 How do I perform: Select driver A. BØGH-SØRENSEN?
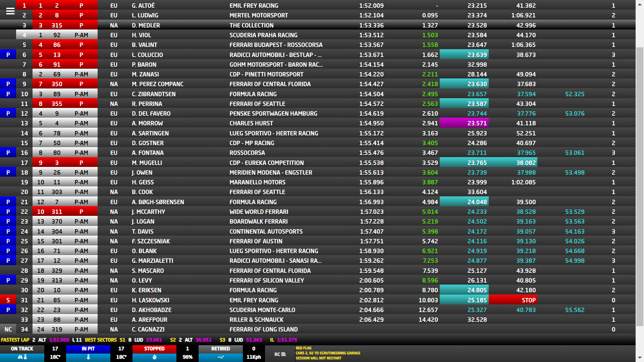tap(158, 202)
